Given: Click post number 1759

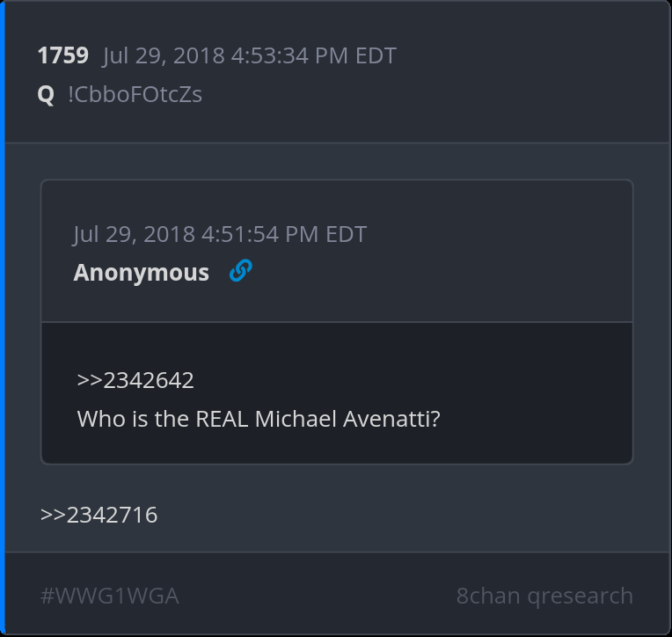Looking at the screenshot, I should click(x=63, y=55).
